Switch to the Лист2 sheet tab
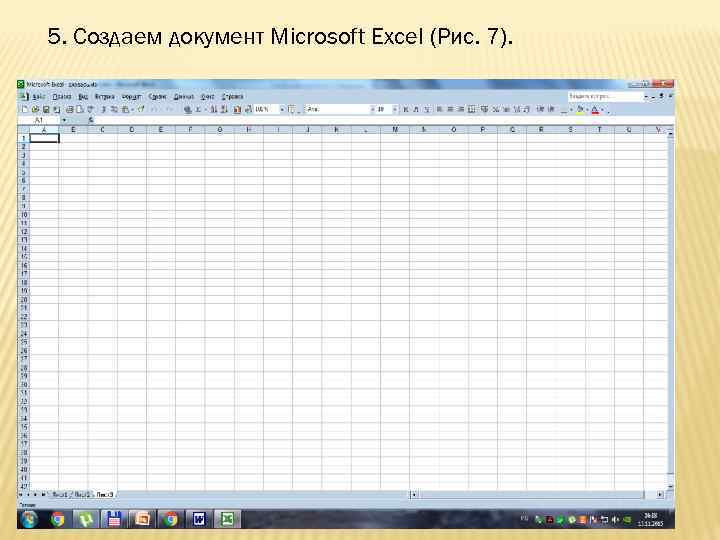Image resolution: width=720 pixels, height=540 pixels. tap(82, 495)
